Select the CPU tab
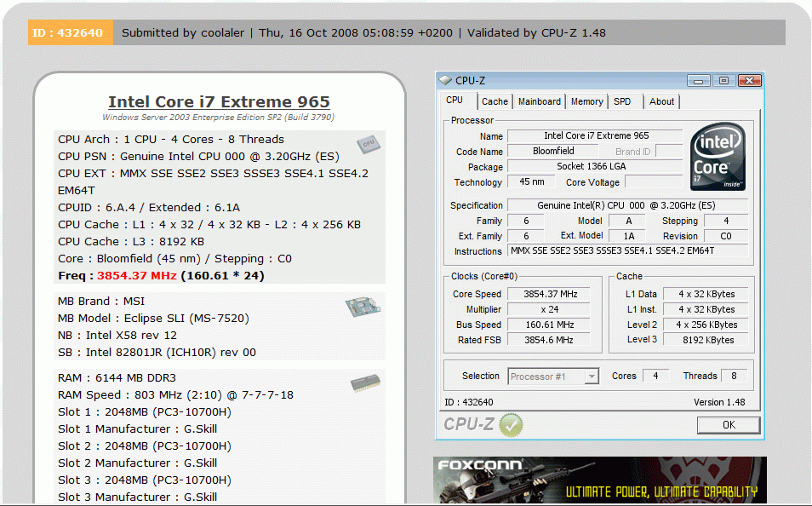 tap(455, 100)
